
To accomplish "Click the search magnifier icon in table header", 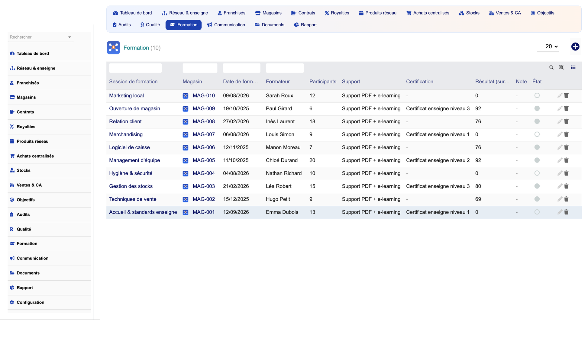I will tap(551, 67).
